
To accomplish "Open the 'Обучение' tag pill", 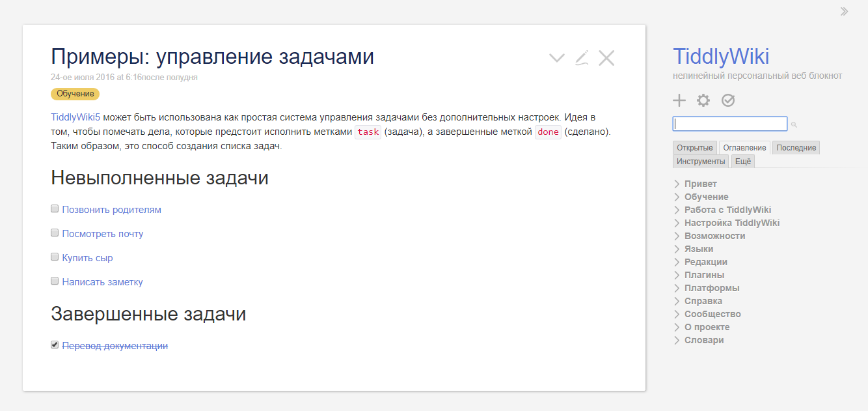I will click(x=73, y=94).
